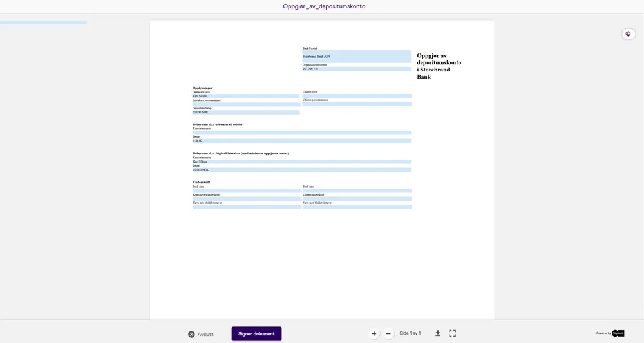Click the 'Underskrift' section heading
This screenshot has width=644, height=343.
pyautogui.click(x=202, y=182)
